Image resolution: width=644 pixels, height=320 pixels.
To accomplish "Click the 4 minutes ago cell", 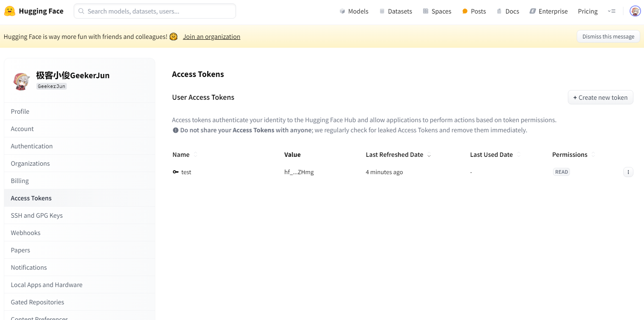I will click(384, 172).
